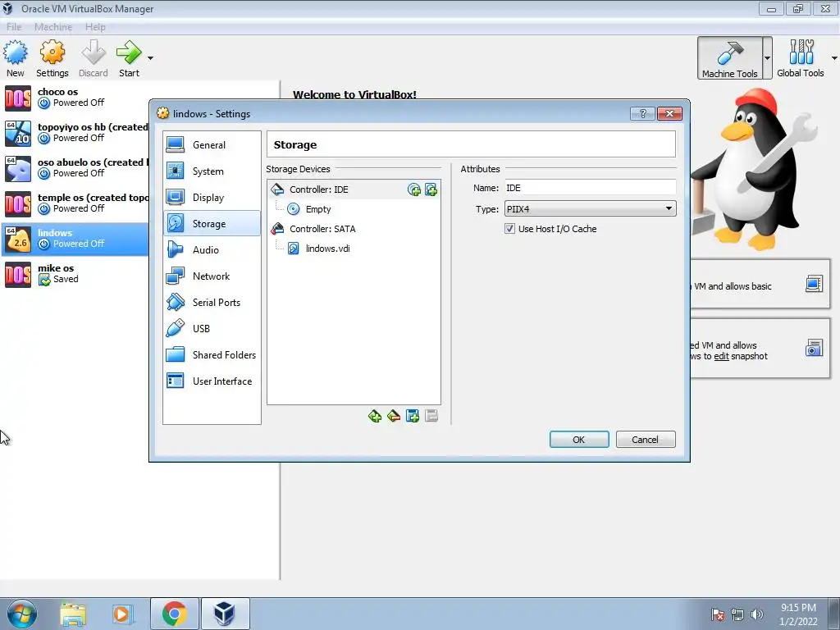Select the Storage settings category
The width and height of the screenshot is (840, 630).
coord(212,224)
